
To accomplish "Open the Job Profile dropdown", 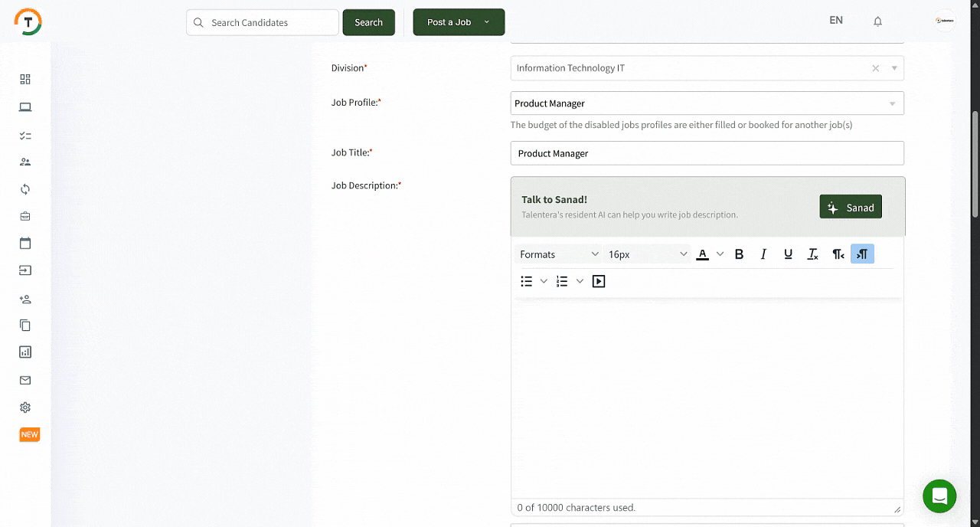I will coord(707,103).
